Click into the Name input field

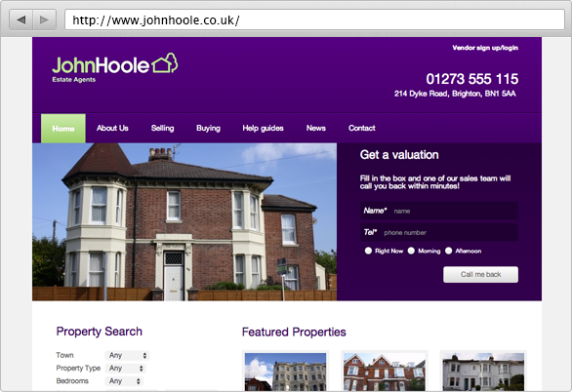439,211
